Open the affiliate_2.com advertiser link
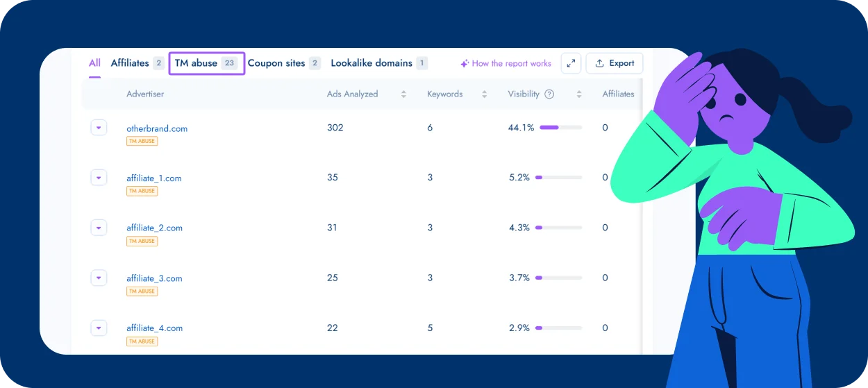This screenshot has width=868, height=388. (x=154, y=228)
